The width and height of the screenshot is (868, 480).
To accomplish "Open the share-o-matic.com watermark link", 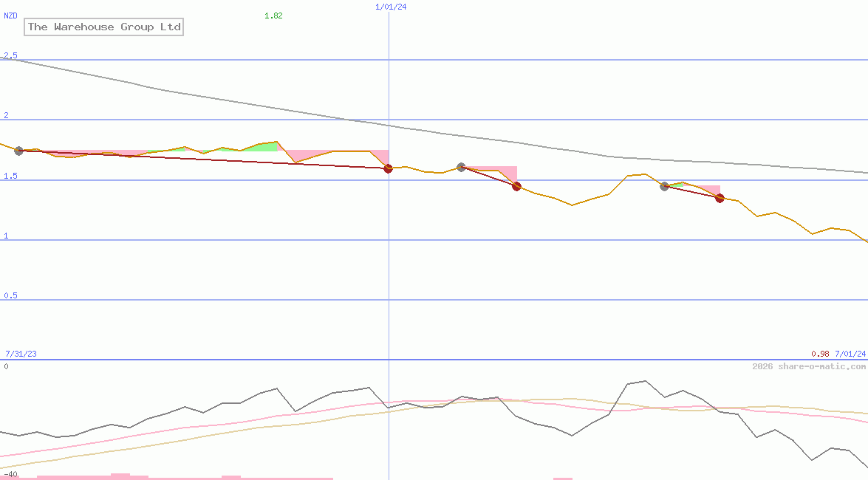I will point(809,366).
